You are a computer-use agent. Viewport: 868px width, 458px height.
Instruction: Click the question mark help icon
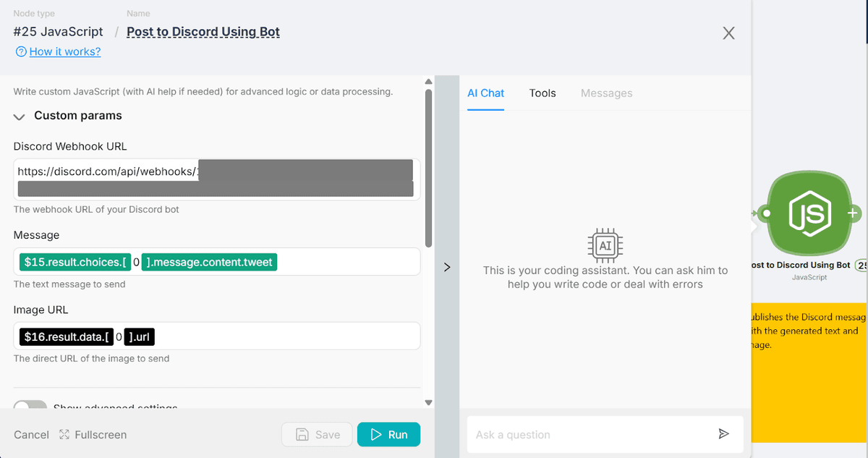tap(20, 51)
